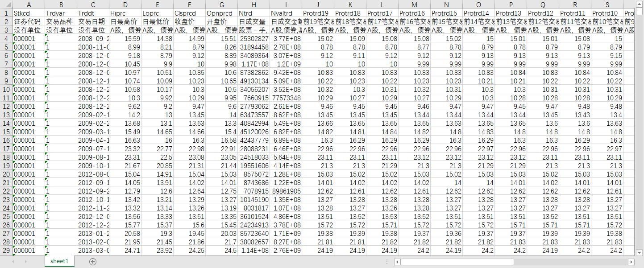Select column S header
The image size is (644, 268).
pyautogui.click(x=607, y=4)
